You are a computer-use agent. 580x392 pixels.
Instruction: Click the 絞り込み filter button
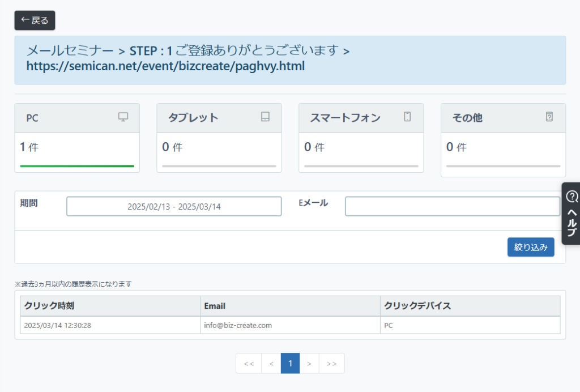(x=531, y=247)
